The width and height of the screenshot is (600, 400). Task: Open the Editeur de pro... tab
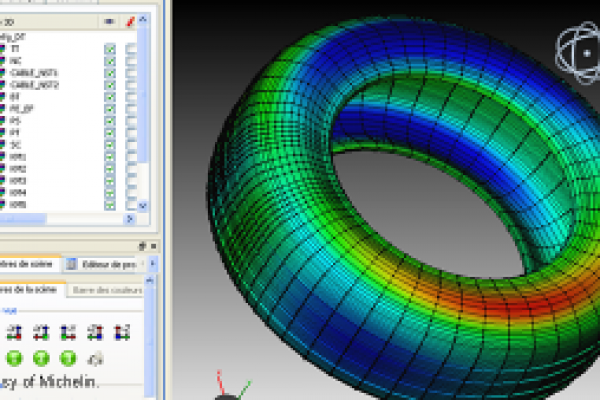click(x=107, y=265)
